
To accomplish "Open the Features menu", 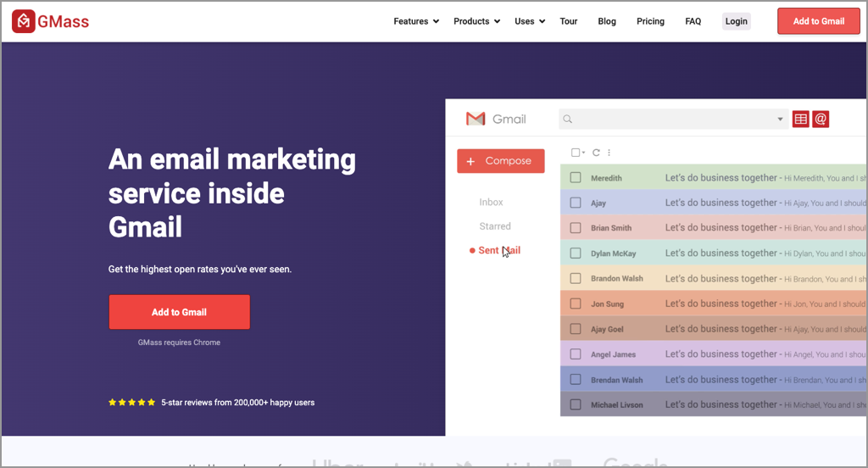I will pos(416,21).
